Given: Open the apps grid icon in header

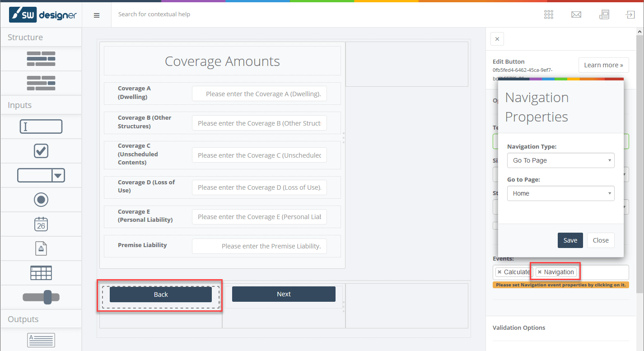Looking at the screenshot, I should (x=549, y=14).
